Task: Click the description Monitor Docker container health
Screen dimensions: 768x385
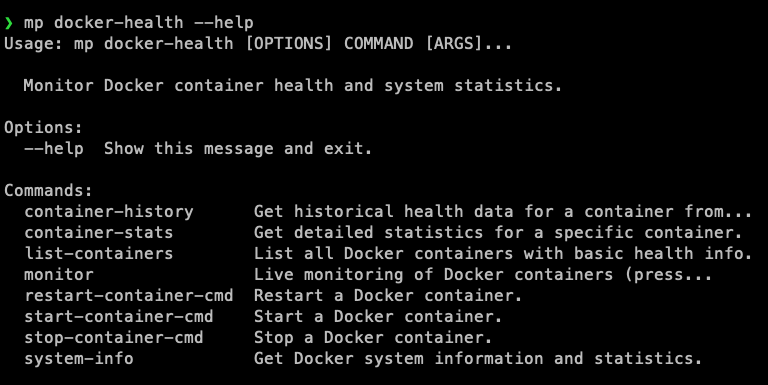Action: (x=292, y=85)
